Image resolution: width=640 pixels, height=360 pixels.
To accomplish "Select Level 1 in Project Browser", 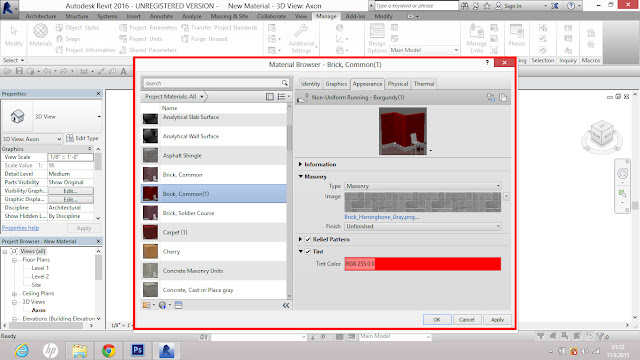I will click(x=40, y=268).
